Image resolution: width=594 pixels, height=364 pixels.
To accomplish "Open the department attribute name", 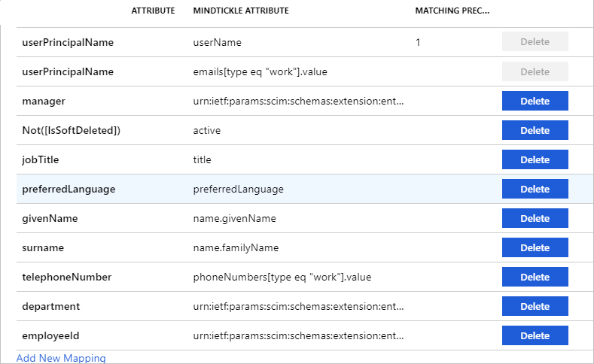I will (51, 306).
